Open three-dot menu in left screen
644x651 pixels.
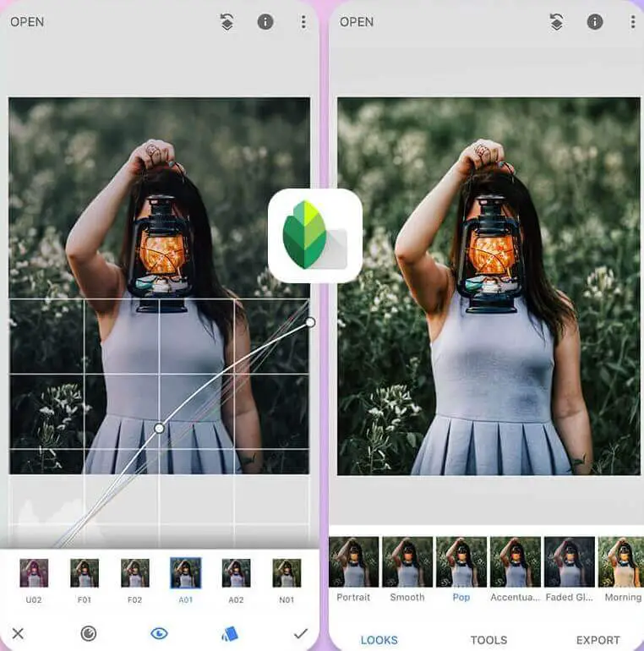coord(303,22)
